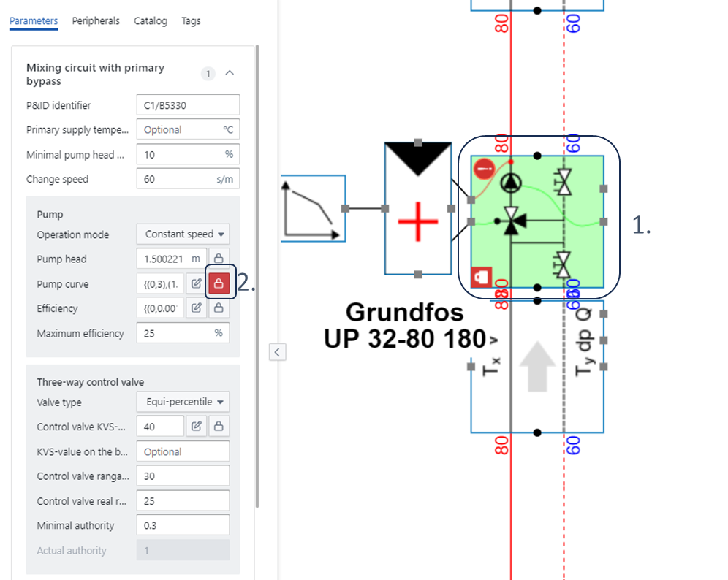728x580 pixels.
Task: Open the Efficiency curve editor
Action: click(196, 308)
